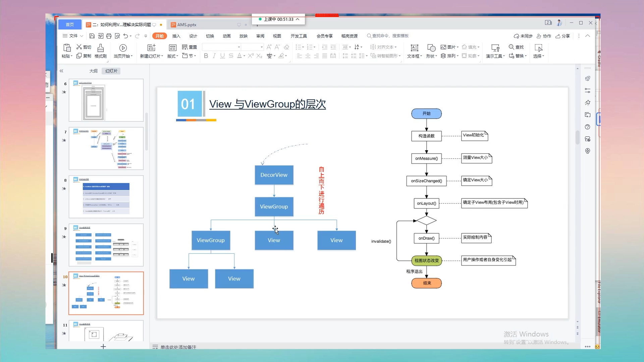This screenshot has width=644, height=362.
Task: Click the Undo arrow icon
Action: coord(125,36)
